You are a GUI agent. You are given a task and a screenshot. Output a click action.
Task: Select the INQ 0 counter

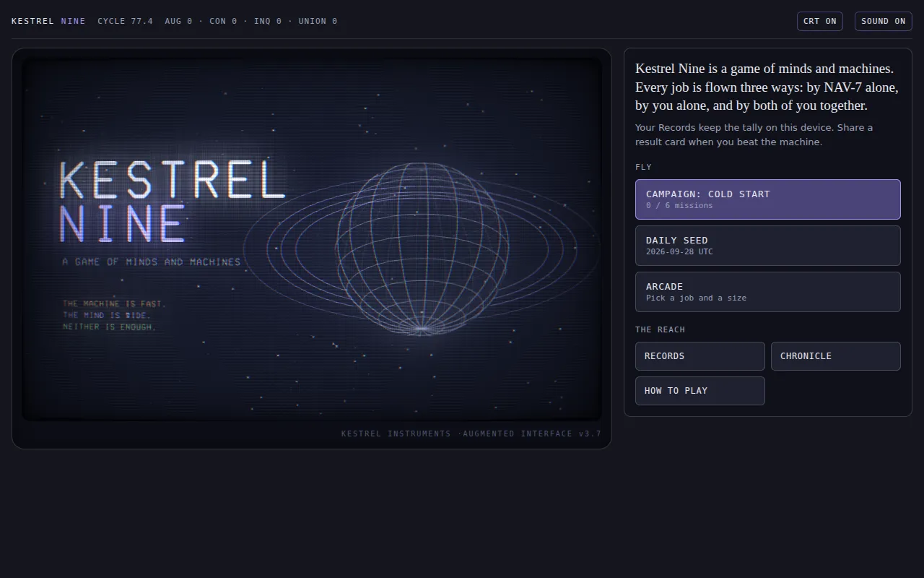268,21
